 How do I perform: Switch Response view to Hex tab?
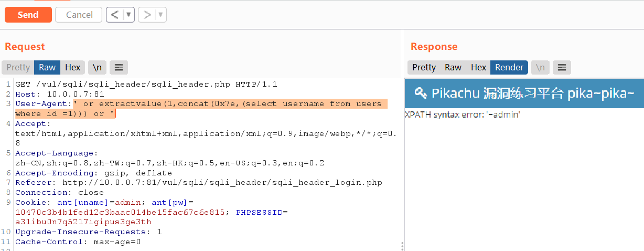[478, 67]
